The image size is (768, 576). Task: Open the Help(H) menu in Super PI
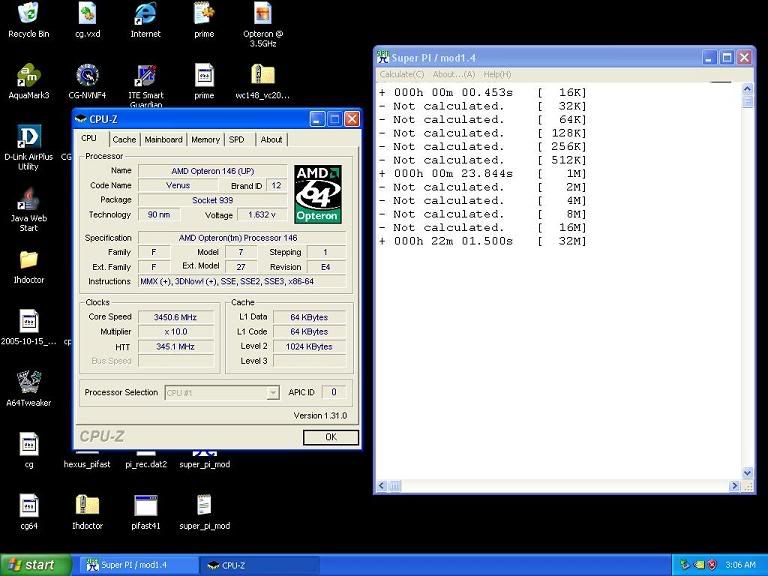pos(497,74)
